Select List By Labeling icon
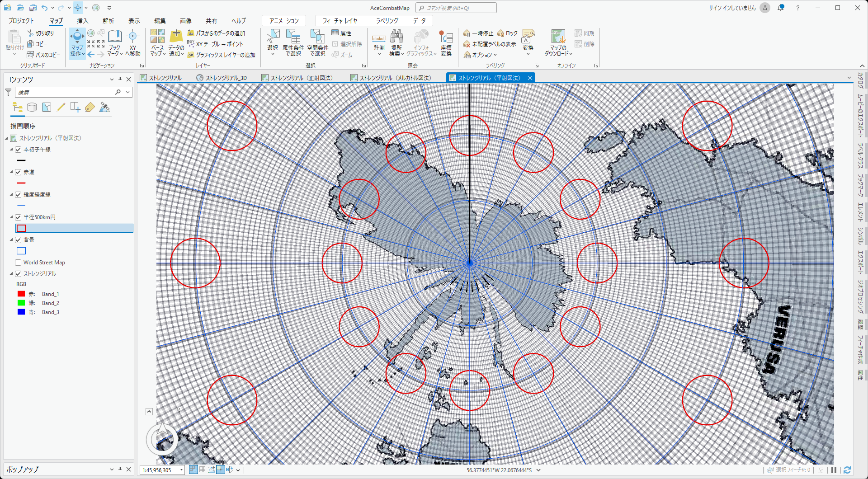Viewport: 868px width, 479px height. coord(90,107)
